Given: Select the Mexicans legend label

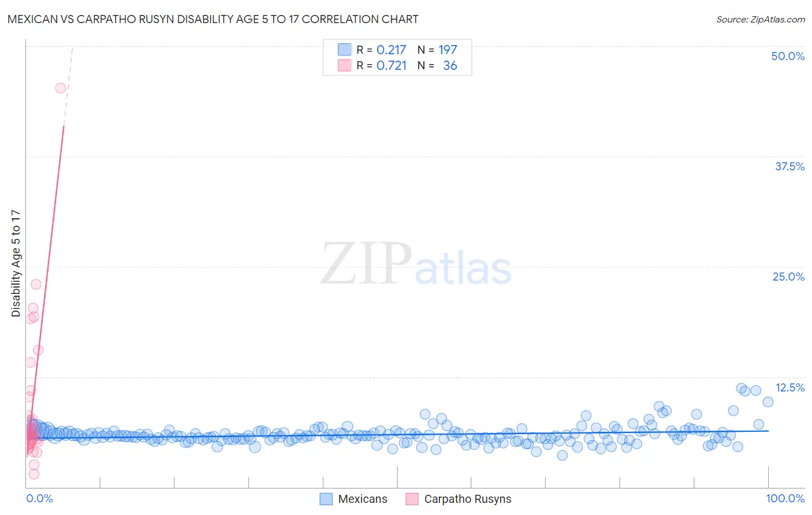Looking at the screenshot, I should [363, 499].
